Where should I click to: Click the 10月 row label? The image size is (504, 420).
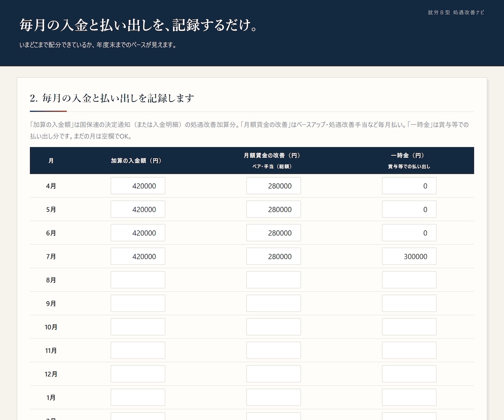click(51, 327)
